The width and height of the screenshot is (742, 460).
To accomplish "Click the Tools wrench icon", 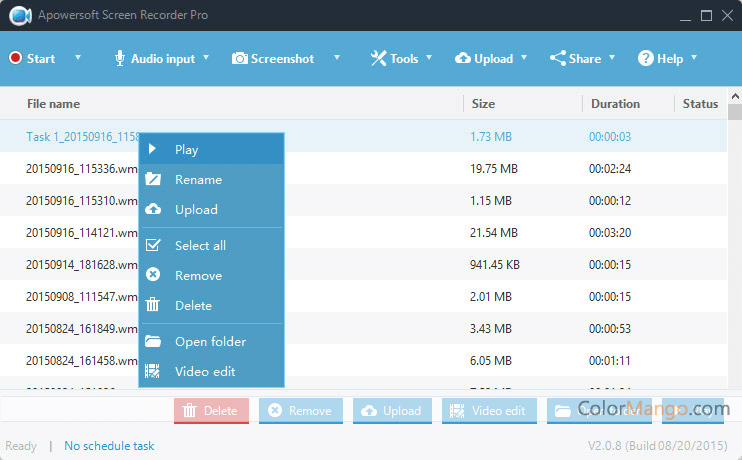I will pos(378,58).
